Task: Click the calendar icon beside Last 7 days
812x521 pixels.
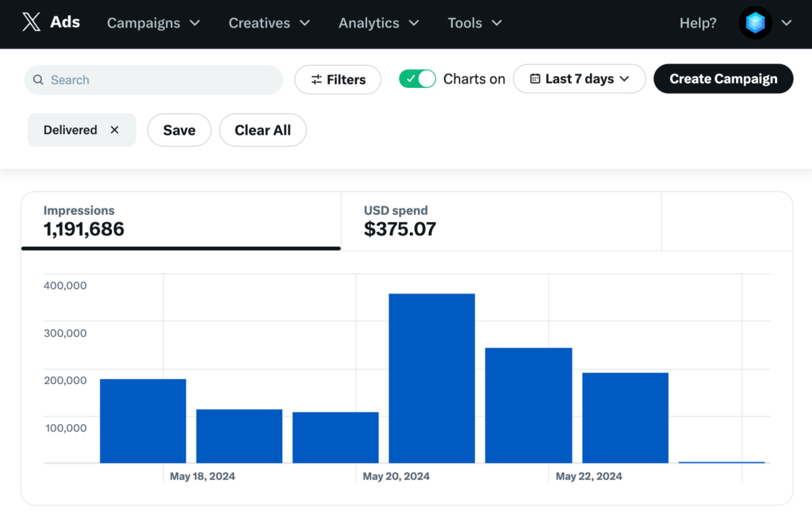Action: click(535, 79)
